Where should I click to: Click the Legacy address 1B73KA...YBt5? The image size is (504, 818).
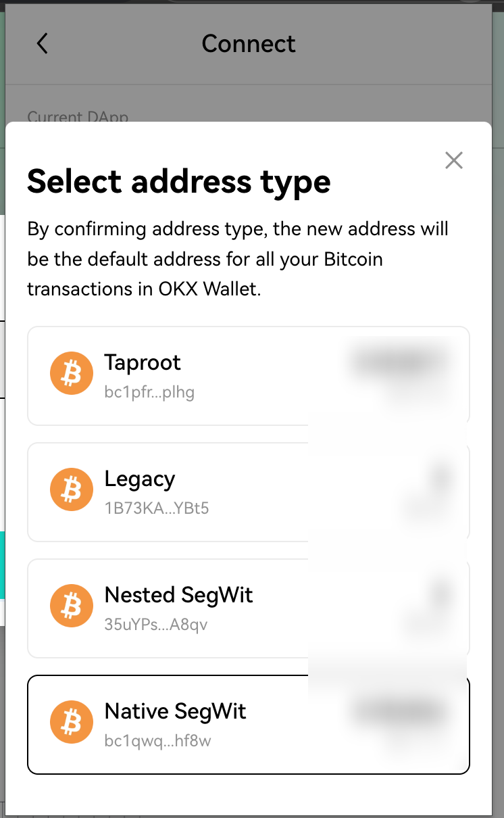[x=156, y=508]
